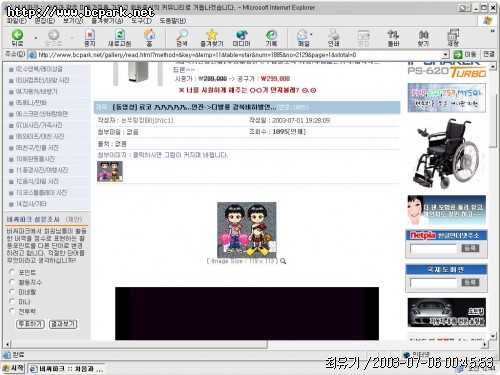Open the address bar history dropdown
This screenshot has height=375, width=500.
(x=446, y=55)
